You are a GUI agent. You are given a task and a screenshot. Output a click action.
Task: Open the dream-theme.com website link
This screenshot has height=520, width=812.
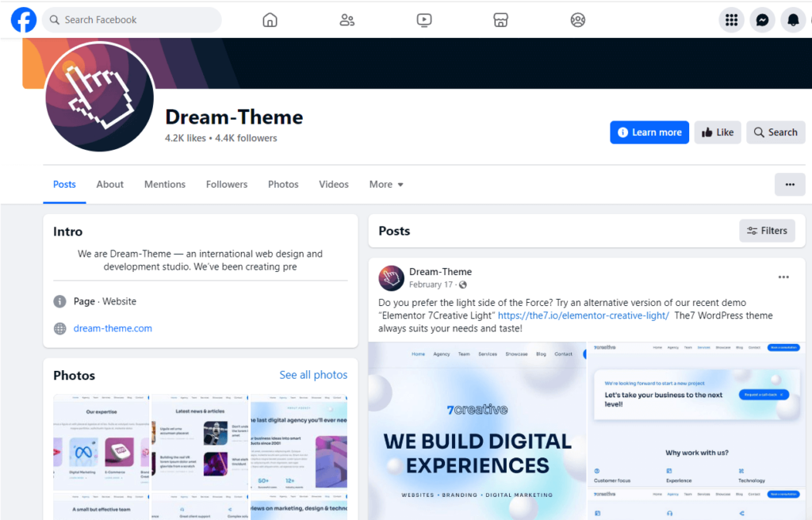click(x=113, y=328)
